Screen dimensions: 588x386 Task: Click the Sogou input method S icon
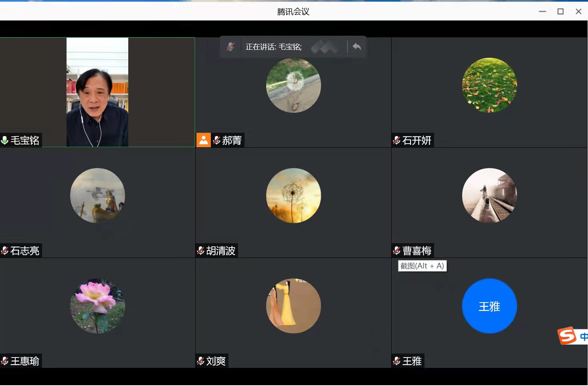567,336
